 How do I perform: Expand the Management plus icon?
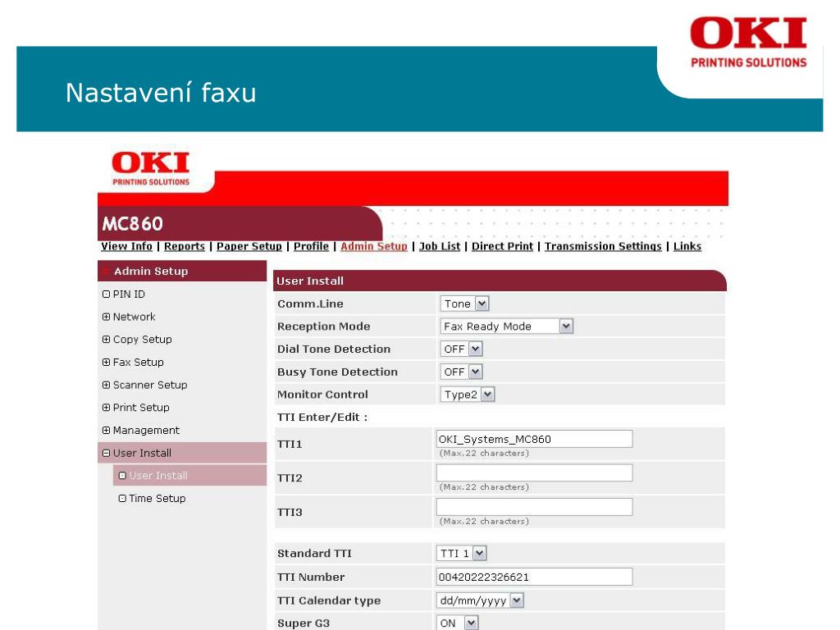click(106, 430)
